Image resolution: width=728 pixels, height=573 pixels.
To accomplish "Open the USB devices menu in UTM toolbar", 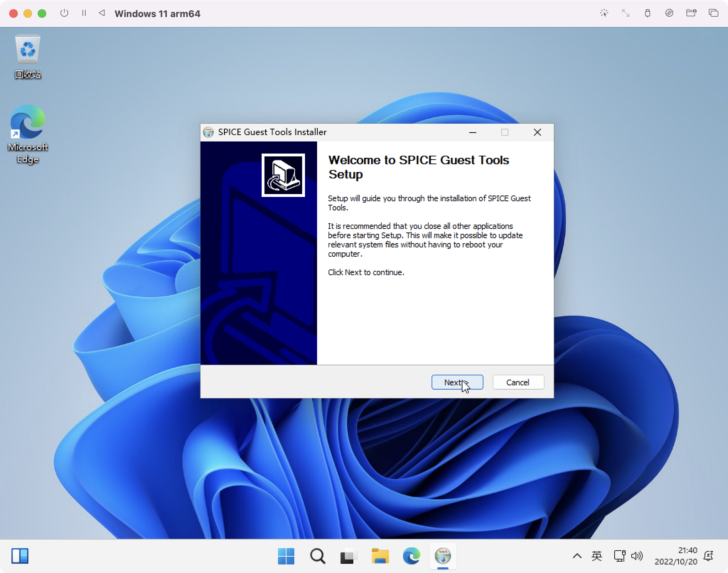I will point(647,13).
